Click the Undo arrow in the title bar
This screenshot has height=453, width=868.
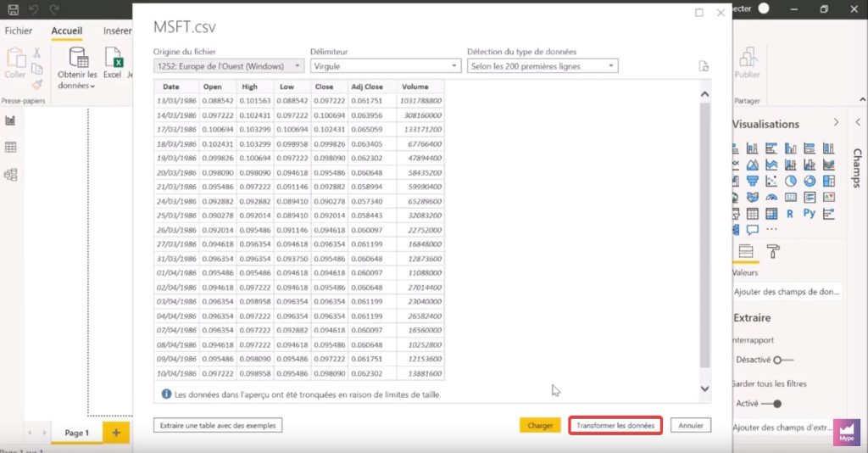click(34, 9)
